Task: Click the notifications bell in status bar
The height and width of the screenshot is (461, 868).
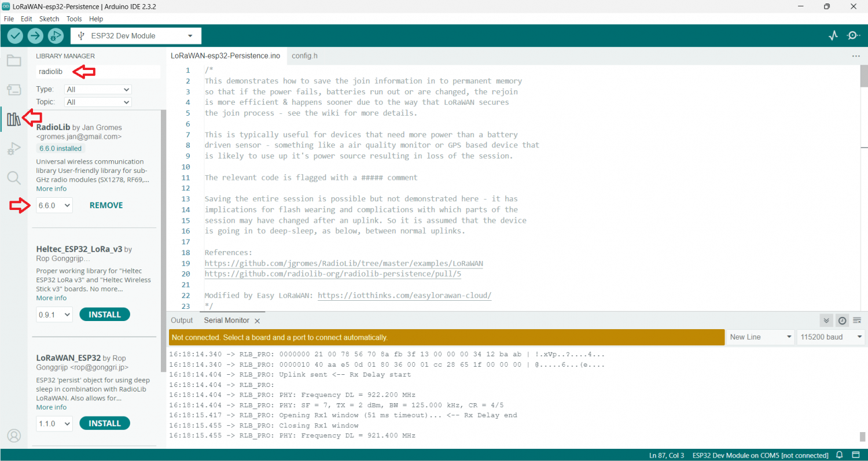Action: (x=839, y=455)
